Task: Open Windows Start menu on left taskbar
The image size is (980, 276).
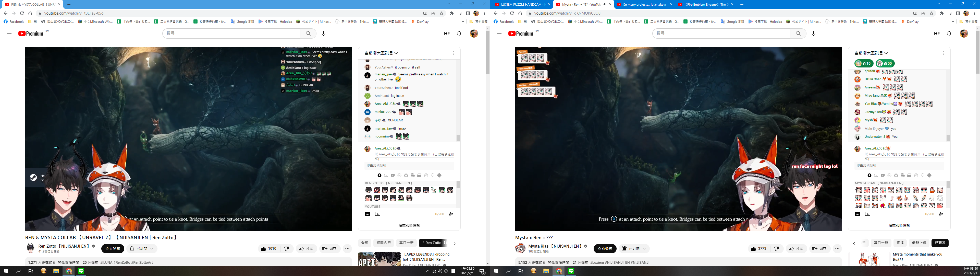Action: (x=6, y=271)
